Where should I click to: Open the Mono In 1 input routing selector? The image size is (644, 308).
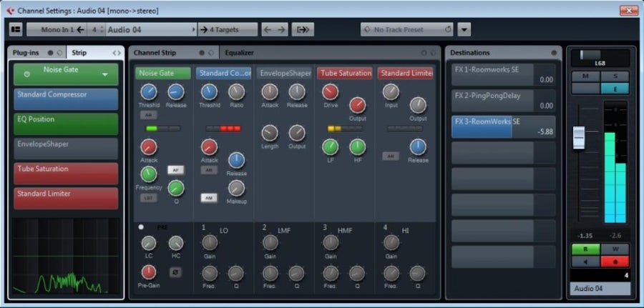57,29
